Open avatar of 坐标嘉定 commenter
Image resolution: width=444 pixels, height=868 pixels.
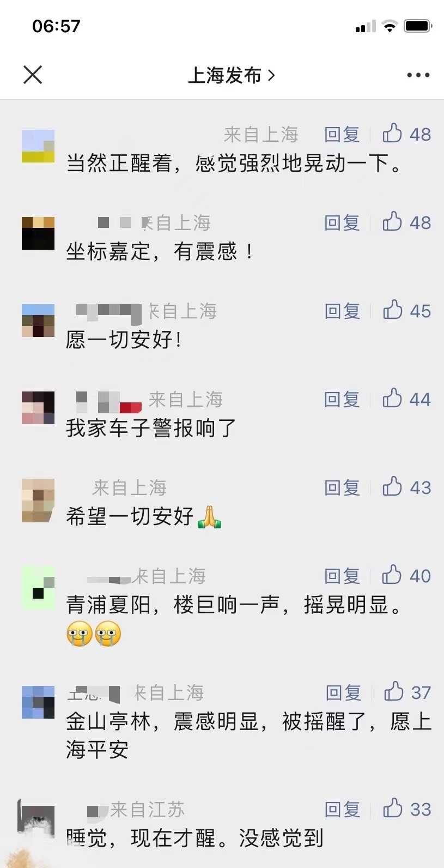pyautogui.click(x=38, y=233)
